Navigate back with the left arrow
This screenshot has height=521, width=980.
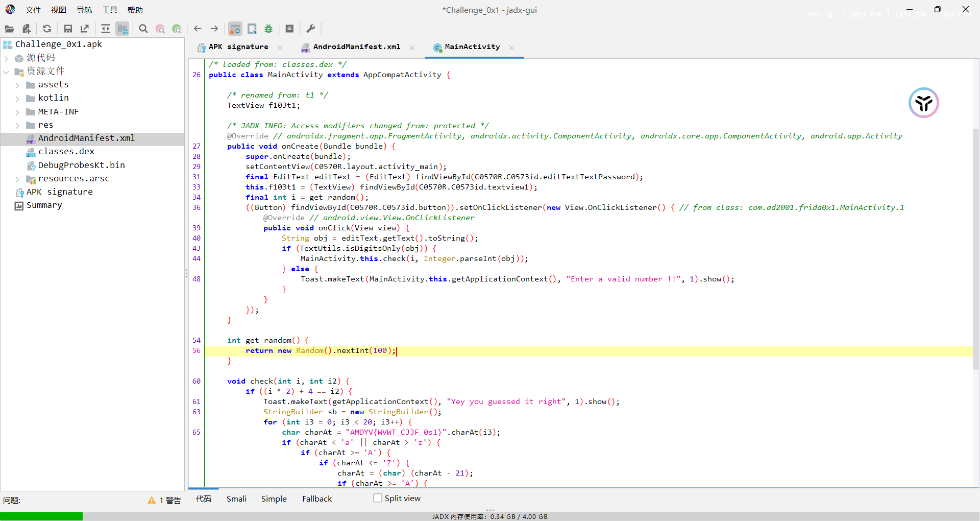point(198,29)
